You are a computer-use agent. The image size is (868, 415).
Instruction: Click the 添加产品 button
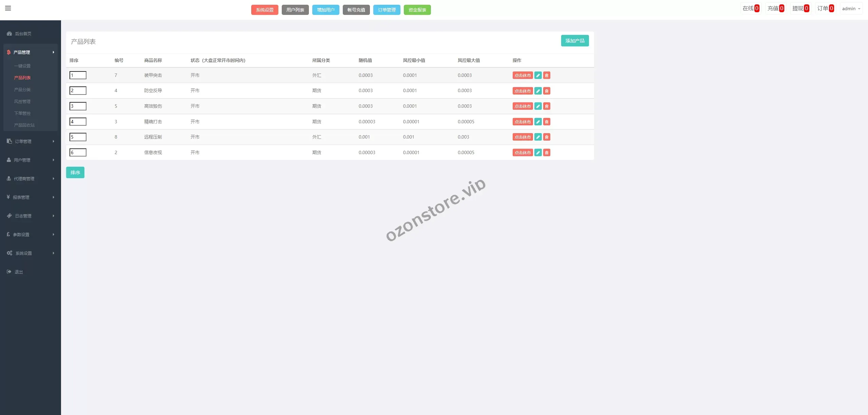(575, 41)
